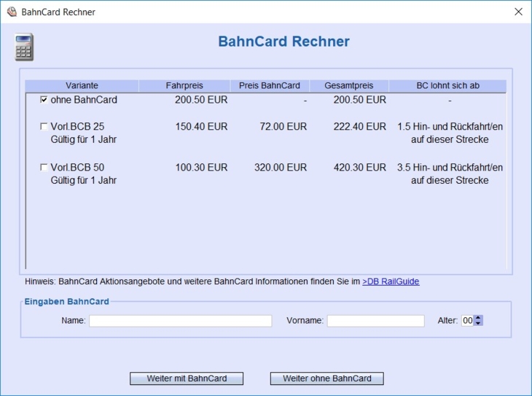Viewport: 532px width, 396px height.
Task: Decrease Alter with the down spinner arrow
Action: 478,323
